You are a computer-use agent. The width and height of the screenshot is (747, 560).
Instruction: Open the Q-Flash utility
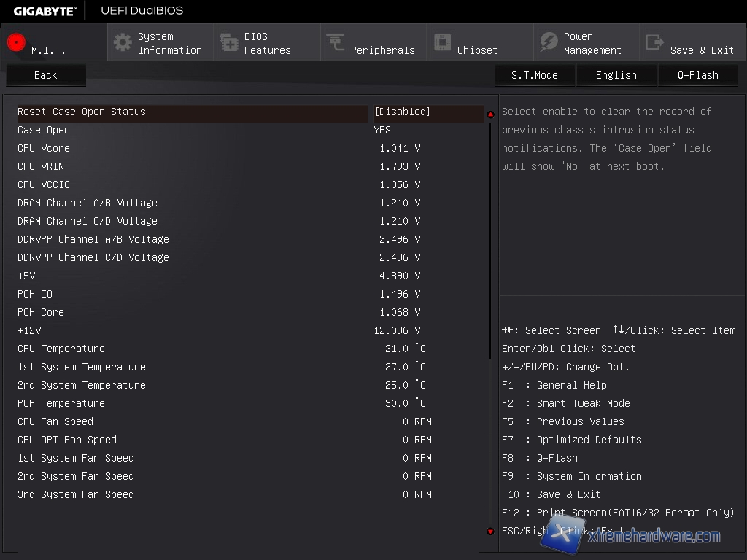[x=698, y=75]
